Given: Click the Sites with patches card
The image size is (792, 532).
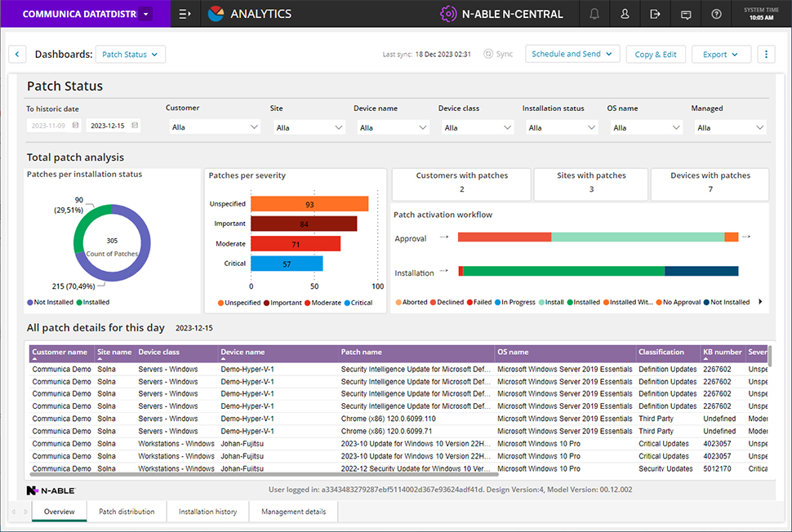Looking at the screenshot, I should tap(591, 183).
